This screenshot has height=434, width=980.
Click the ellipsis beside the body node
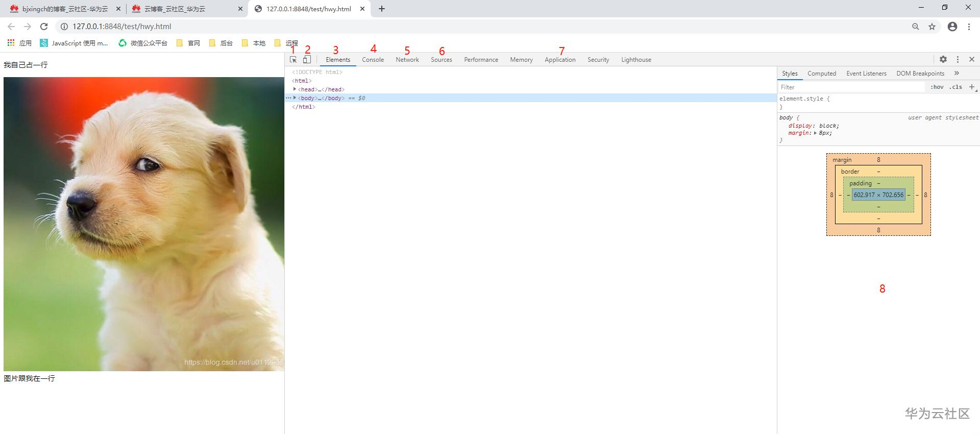288,98
